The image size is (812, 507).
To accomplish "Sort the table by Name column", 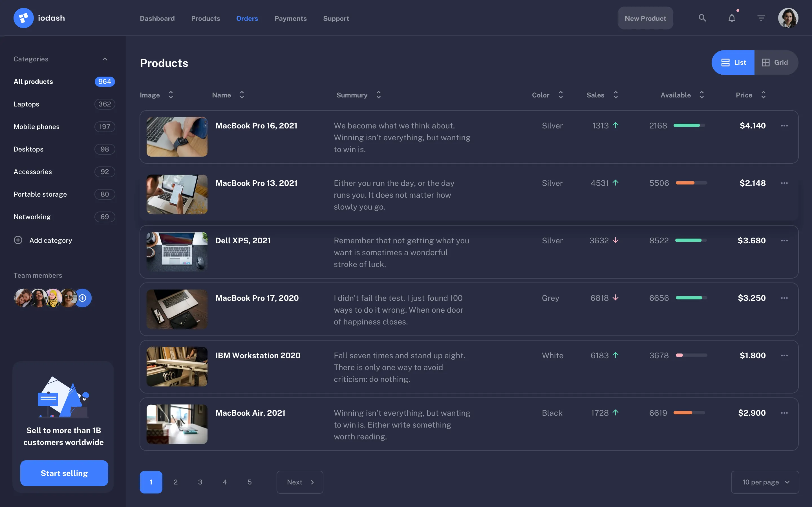I will [242, 95].
